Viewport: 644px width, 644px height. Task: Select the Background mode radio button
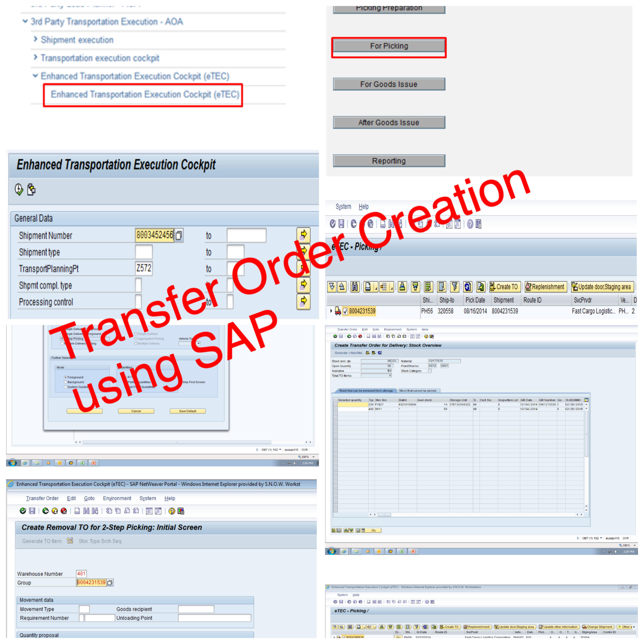(x=66, y=382)
